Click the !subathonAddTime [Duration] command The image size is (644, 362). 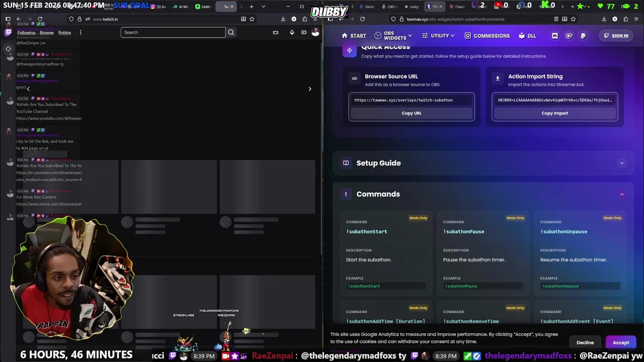click(x=385, y=321)
